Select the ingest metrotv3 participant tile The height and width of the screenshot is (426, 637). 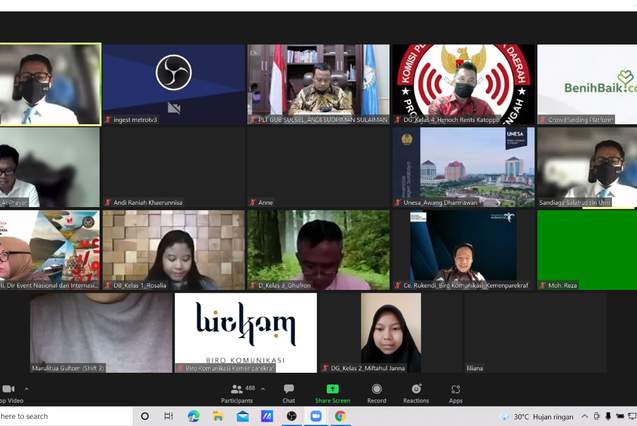click(173, 84)
